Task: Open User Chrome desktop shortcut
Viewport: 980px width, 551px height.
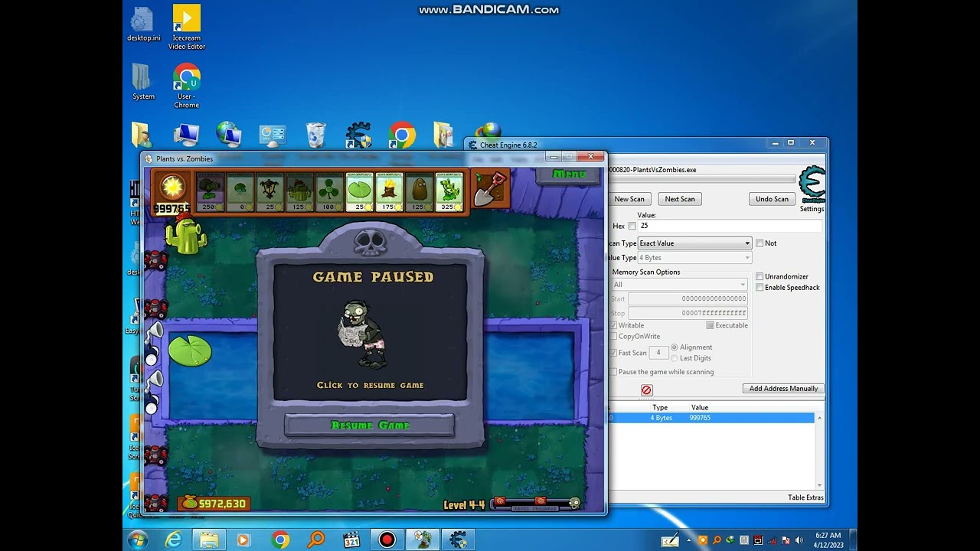Action: 187,86
